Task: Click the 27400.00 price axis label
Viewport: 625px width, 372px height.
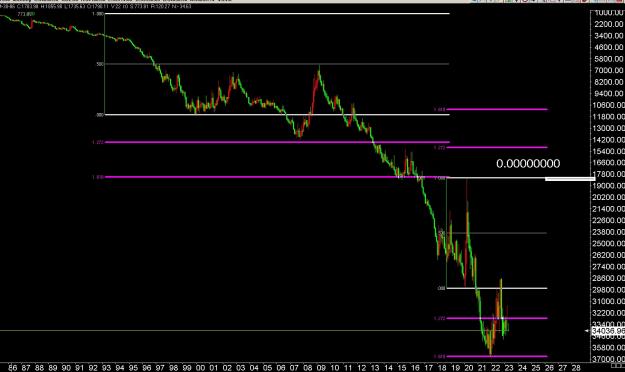Action: pos(609,267)
